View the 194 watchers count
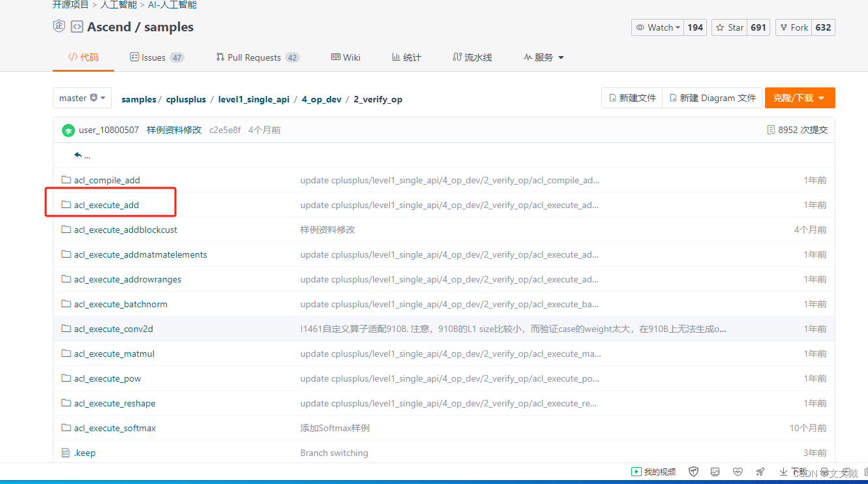 (x=695, y=27)
